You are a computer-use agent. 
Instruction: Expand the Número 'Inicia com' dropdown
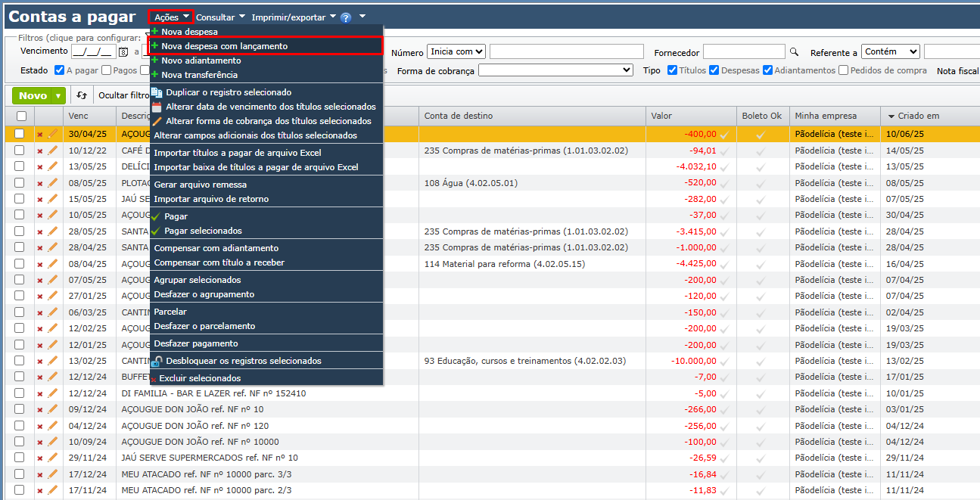(x=456, y=51)
